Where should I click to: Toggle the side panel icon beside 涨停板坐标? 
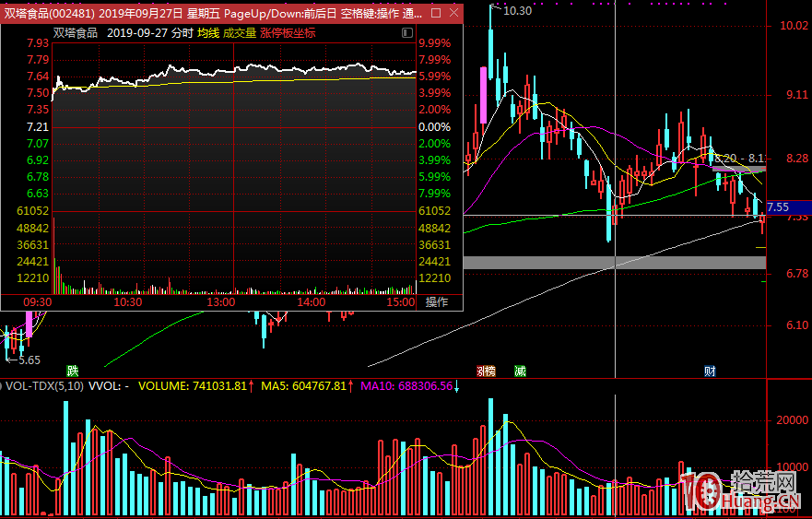point(407,33)
